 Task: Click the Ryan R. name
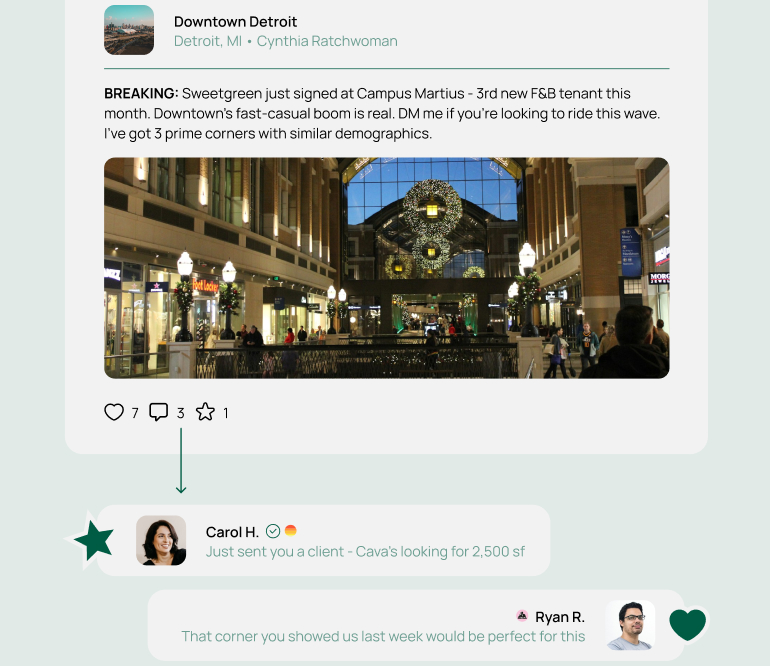coord(560,617)
